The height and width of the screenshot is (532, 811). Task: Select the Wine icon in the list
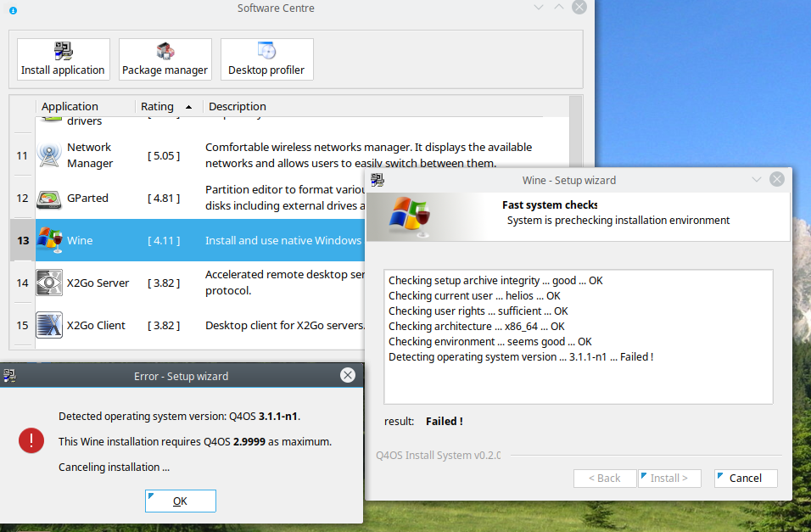coord(50,240)
